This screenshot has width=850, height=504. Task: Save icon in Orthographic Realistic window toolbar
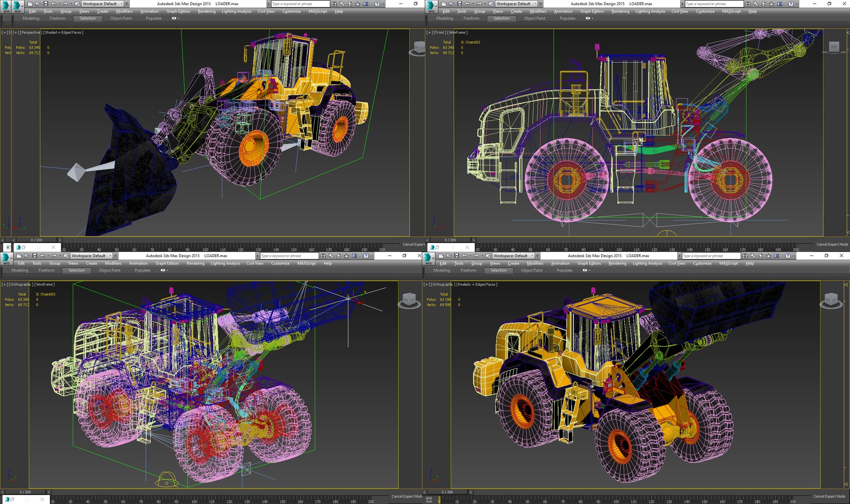(x=456, y=256)
